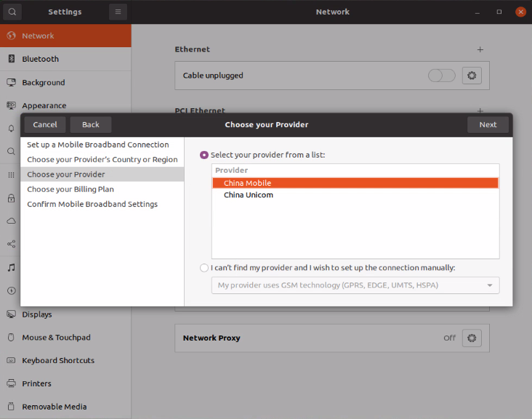Screen dimensions: 532x419
Task: Click the Appearance icon in sidebar
Action: pyautogui.click(x=11, y=105)
